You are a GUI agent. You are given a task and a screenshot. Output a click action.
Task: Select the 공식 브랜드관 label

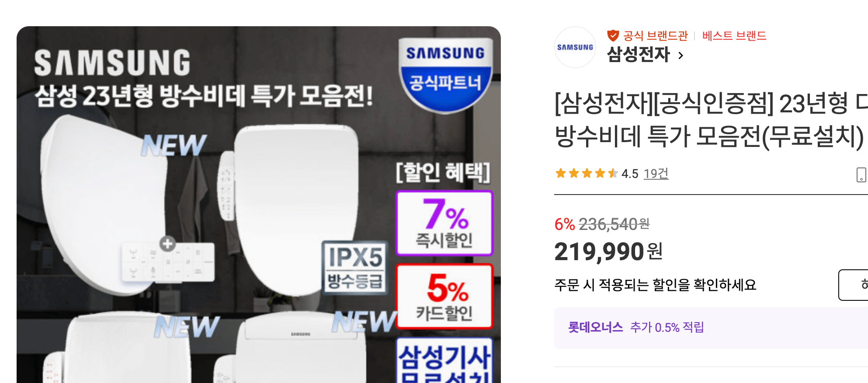[656, 35]
